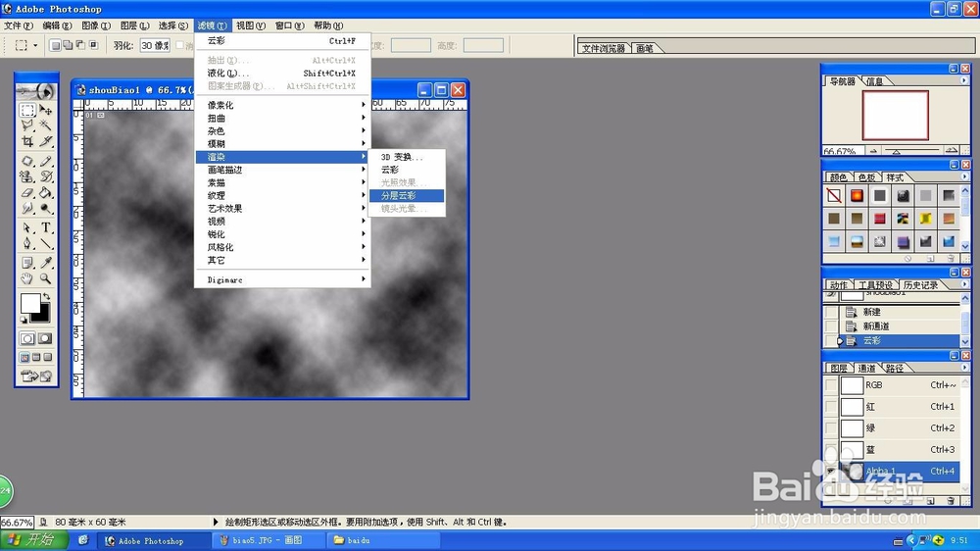Toggle visibility of RGB channel
The image size is (980, 551).
click(831, 385)
